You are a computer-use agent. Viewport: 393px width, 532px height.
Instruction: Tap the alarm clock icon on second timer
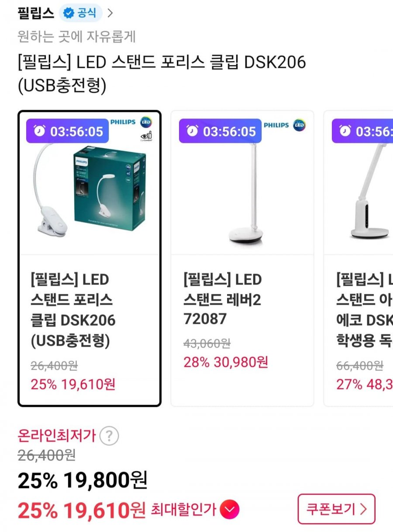(x=192, y=131)
